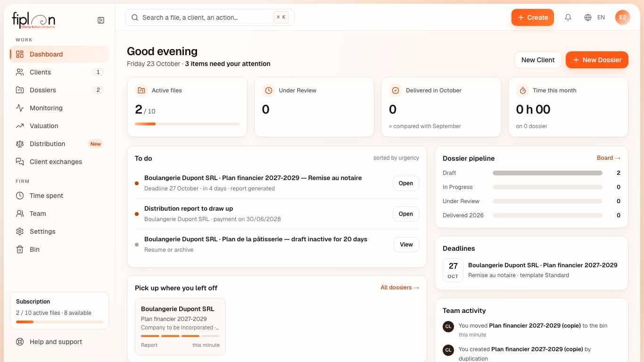Click the Clients count badge 1
The width and height of the screenshot is (644, 362).
98,72
